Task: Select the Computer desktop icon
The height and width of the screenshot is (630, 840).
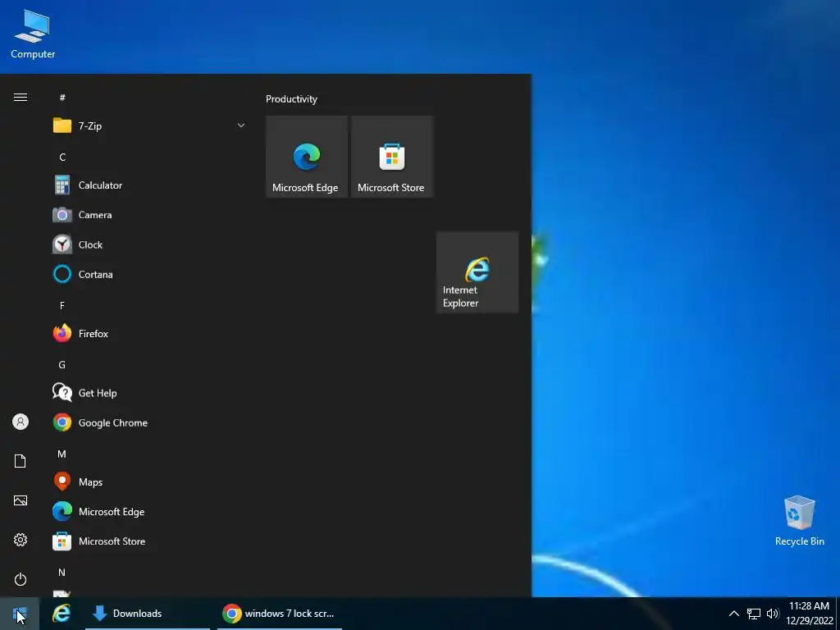Action: click(33, 33)
